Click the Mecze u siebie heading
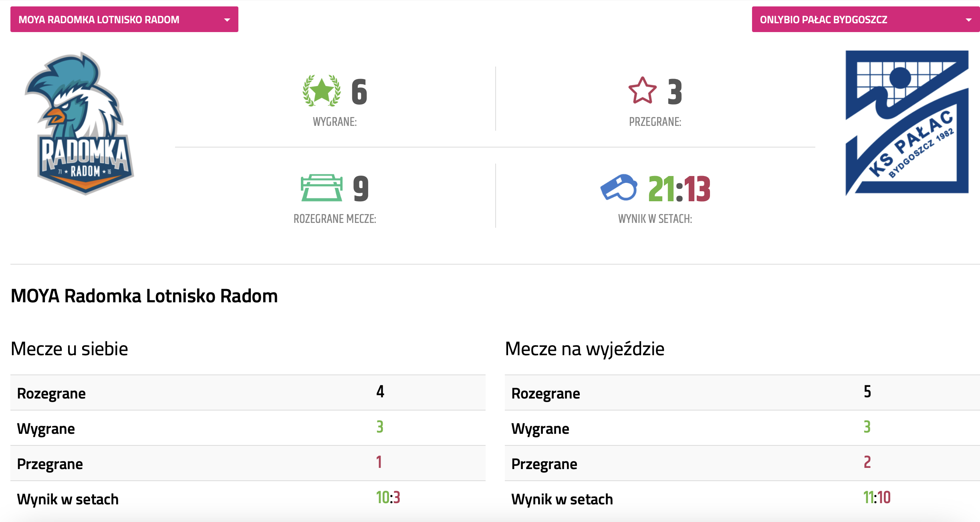The height and width of the screenshot is (522, 980). [69, 349]
